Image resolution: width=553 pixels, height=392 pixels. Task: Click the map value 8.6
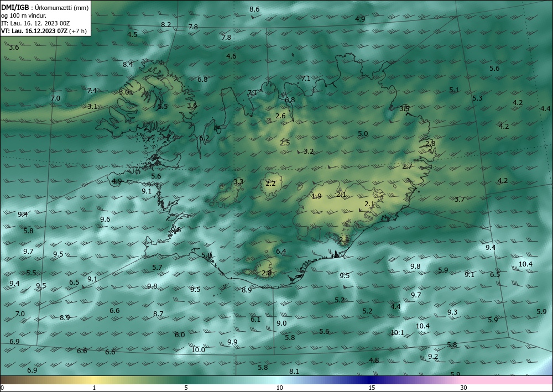pyautogui.click(x=254, y=9)
